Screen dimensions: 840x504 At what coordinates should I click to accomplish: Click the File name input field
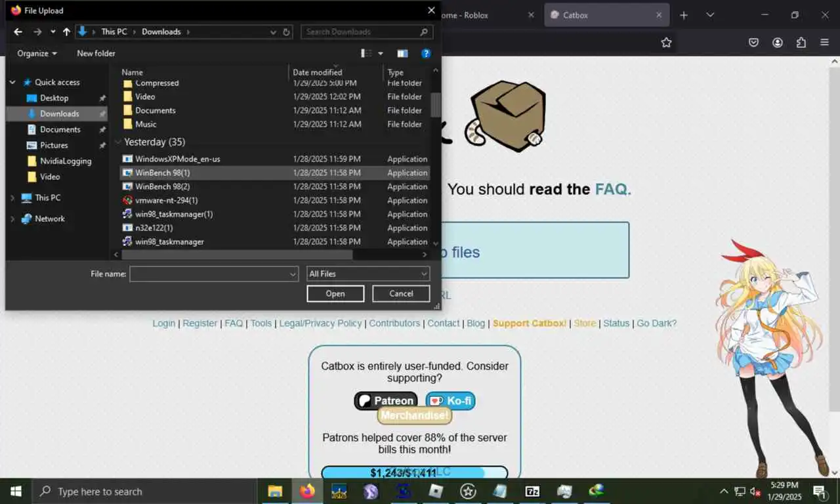pyautogui.click(x=209, y=274)
